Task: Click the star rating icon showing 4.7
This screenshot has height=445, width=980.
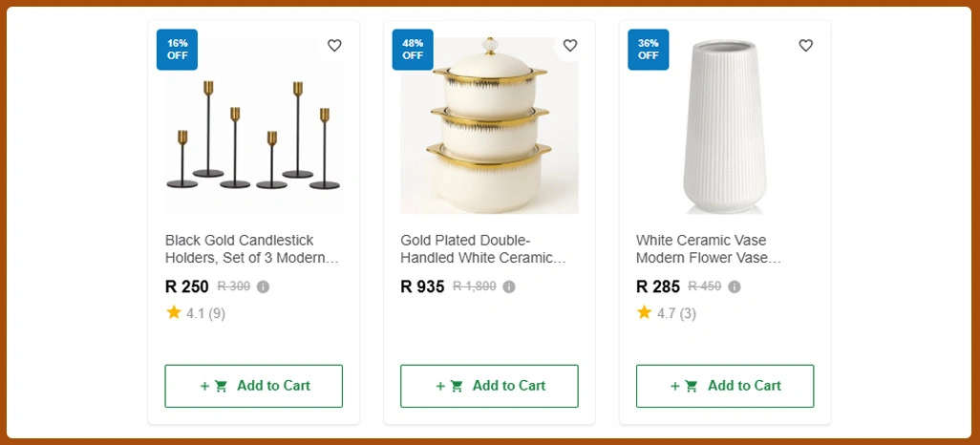Action: (645, 312)
